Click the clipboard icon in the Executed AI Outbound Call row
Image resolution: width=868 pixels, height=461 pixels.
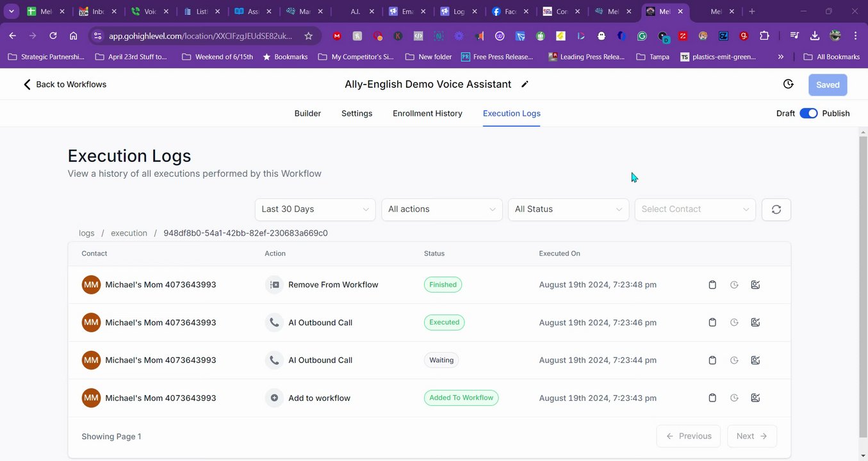tap(712, 323)
